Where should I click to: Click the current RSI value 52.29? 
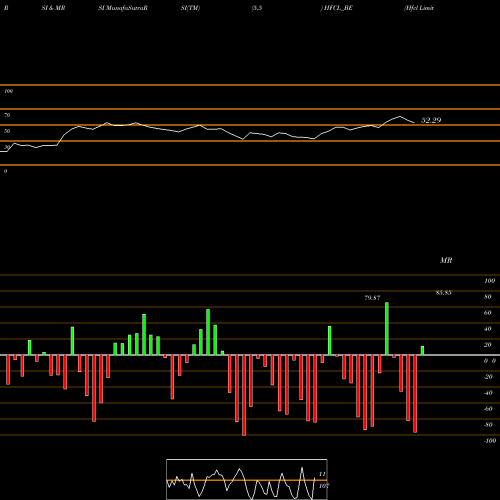click(x=431, y=120)
